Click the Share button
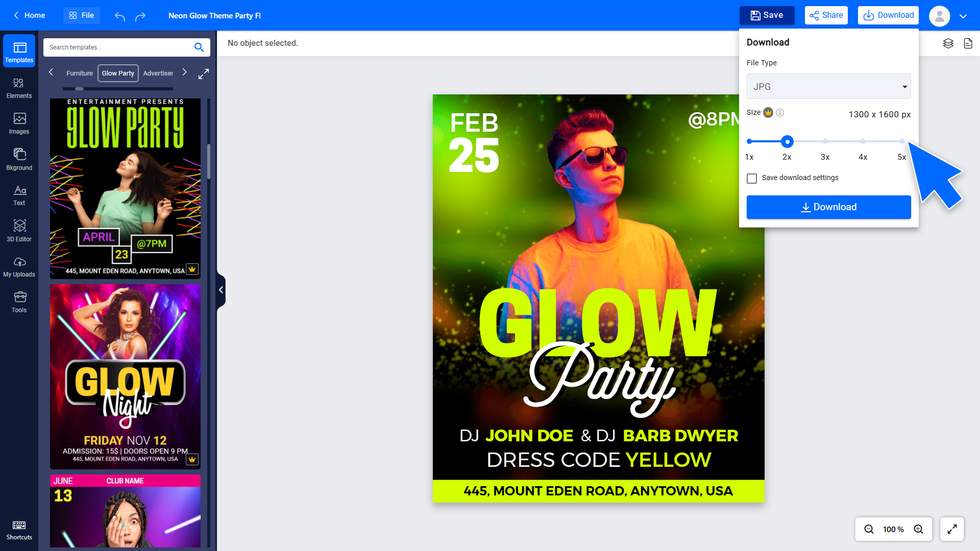Viewport: 980px width, 551px height. [x=826, y=15]
